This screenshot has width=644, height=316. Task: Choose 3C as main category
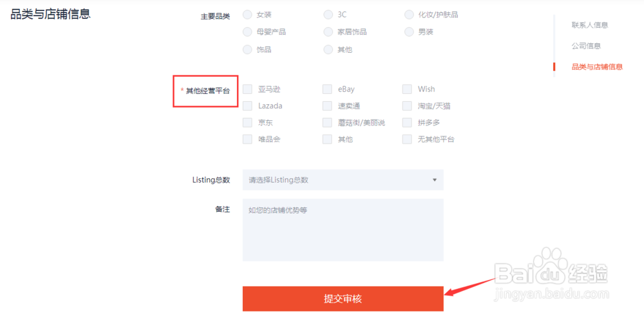pyautogui.click(x=328, y=15)
